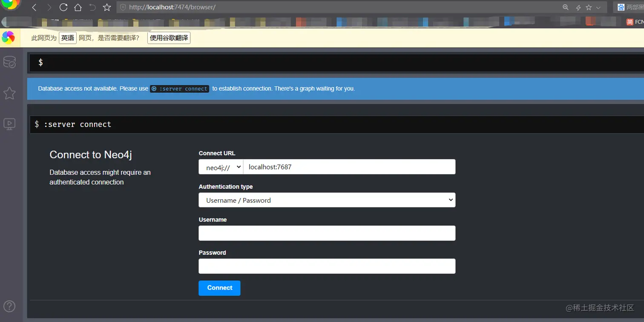644x322 pixels.
Task: Click the address bar URL localhost:7474/browser/
Action: click(172, 7)
